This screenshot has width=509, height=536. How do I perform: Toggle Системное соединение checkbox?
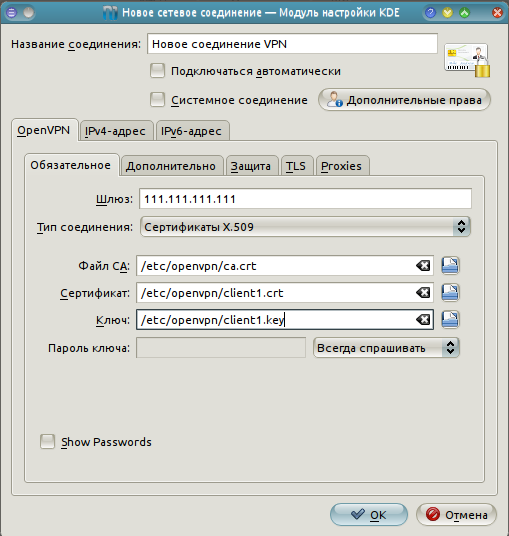click(x=157, y=100)
